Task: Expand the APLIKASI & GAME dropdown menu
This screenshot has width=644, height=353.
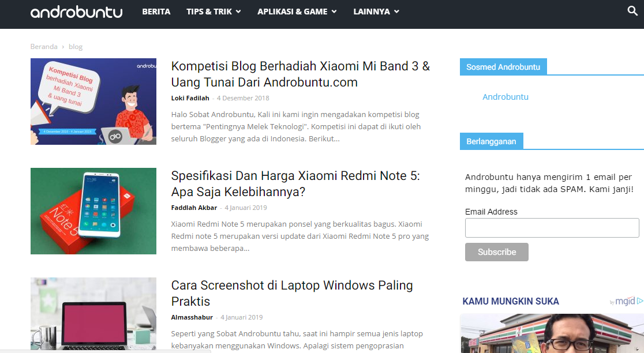Action: pos(297,12)
